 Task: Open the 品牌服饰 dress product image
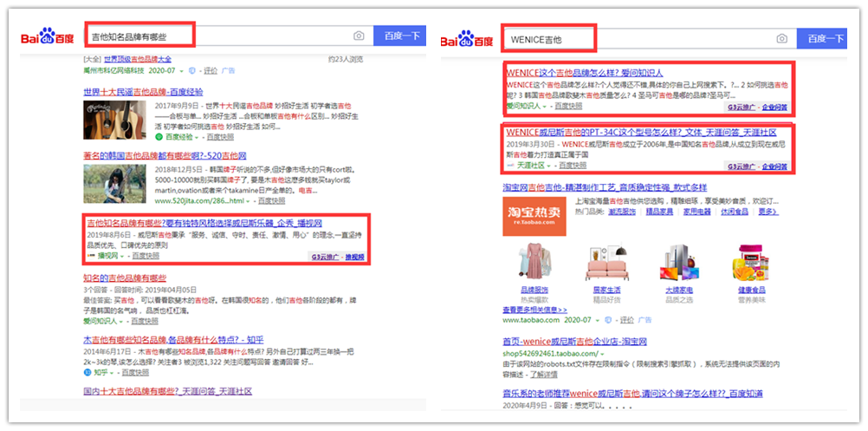534,263
